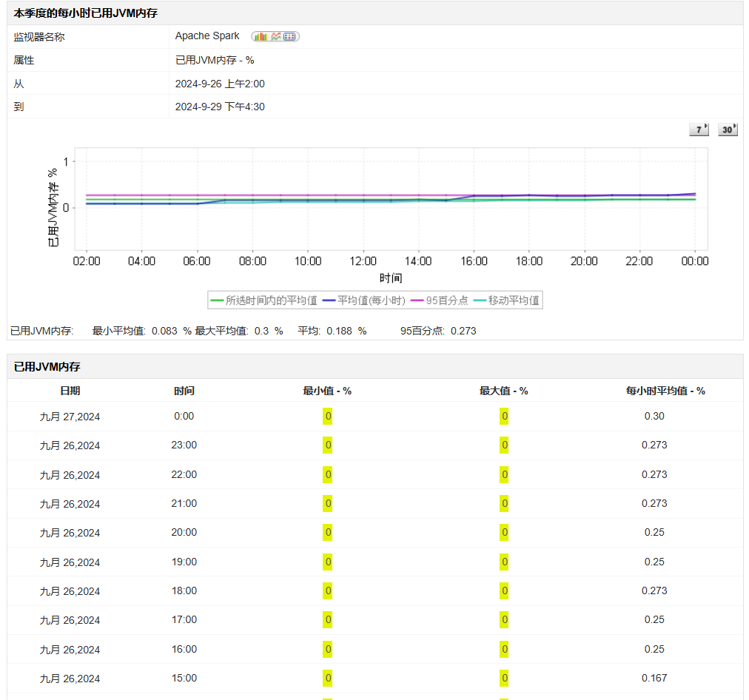Select the 0.30 hourly average value
The width and height of the screenshot is (749, 700).
click(x=654, y=417)
